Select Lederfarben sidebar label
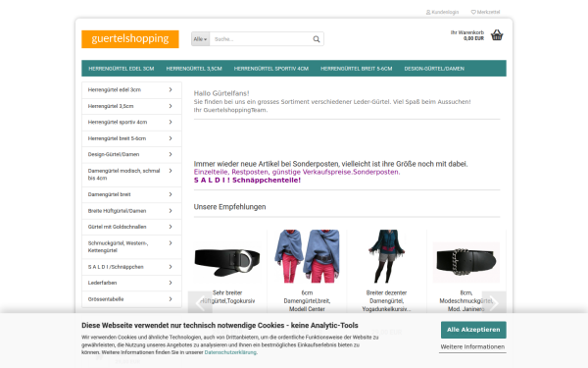 pos(102,283)
